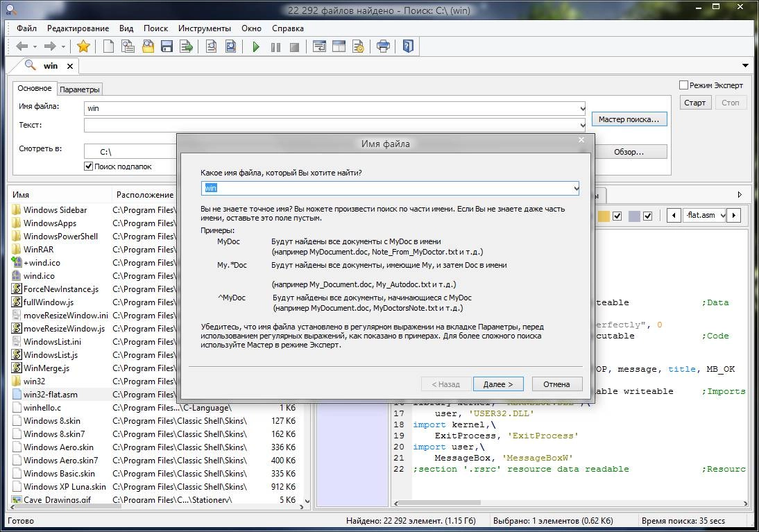Image resolution: width=759 pixels, height=532 pixels.
Task: Pick the lavender highlight color swatch
Action: coord(634,216)
